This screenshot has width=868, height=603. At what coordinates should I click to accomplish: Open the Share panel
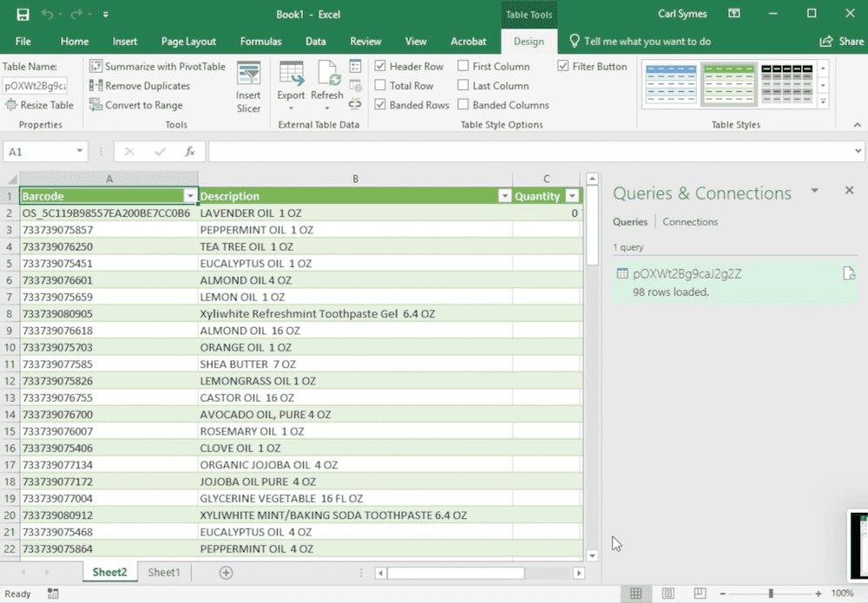tap(841, 41)
